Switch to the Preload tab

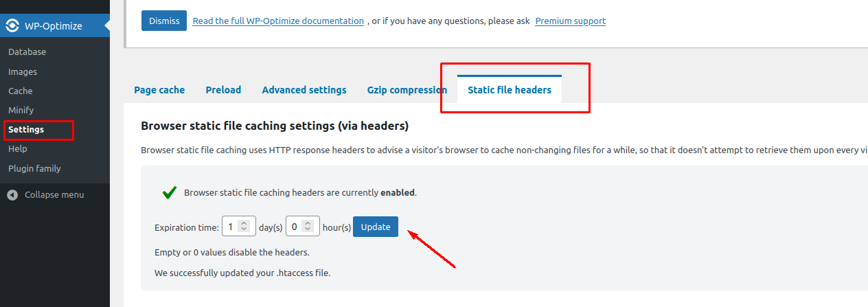223,90
